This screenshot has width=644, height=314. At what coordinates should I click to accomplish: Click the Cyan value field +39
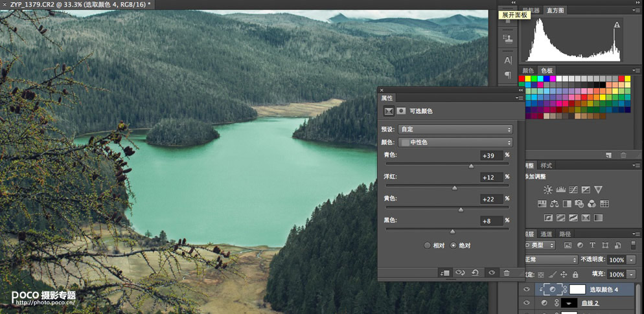(x=492, y=155)
